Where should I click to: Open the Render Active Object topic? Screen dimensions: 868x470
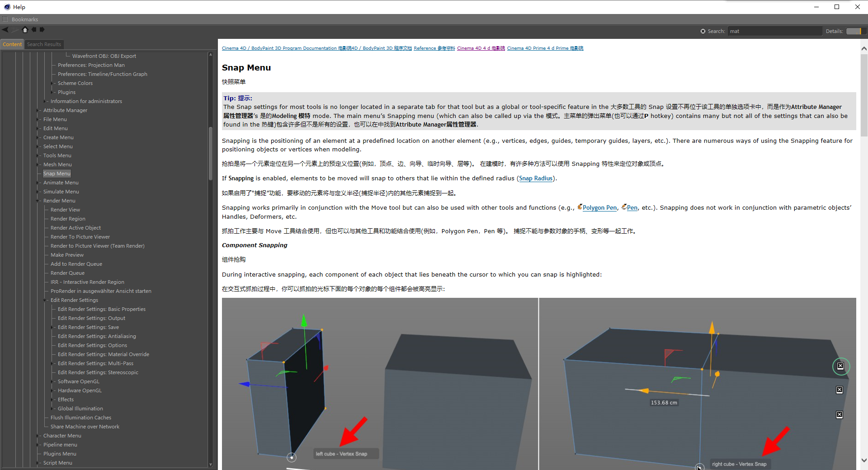[75, 228]
